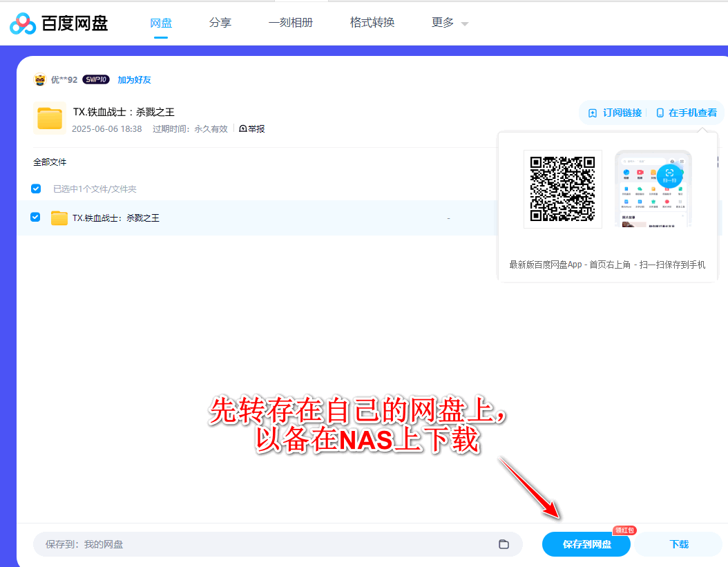Click the 领红包 red packet badge
728x567 pixels.
point(624,530)
